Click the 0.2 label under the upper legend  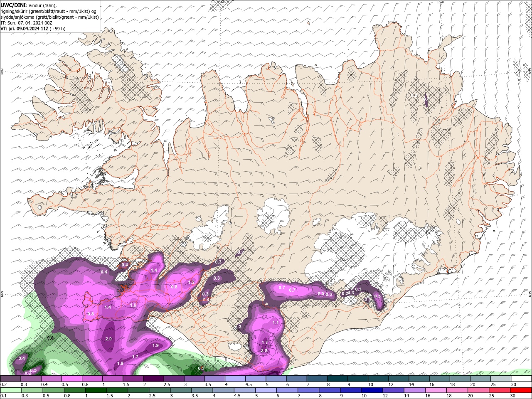click(x=3, y=384)
